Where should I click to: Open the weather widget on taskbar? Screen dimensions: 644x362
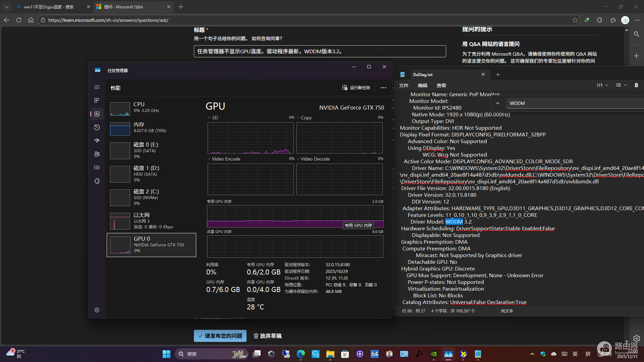click(x=16, y=354)
